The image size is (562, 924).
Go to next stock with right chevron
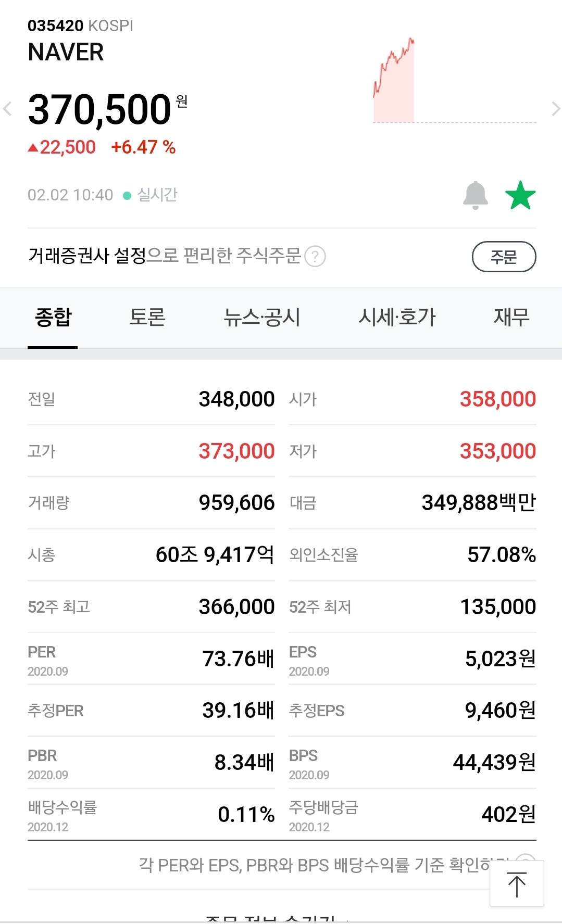click(555, 109)
